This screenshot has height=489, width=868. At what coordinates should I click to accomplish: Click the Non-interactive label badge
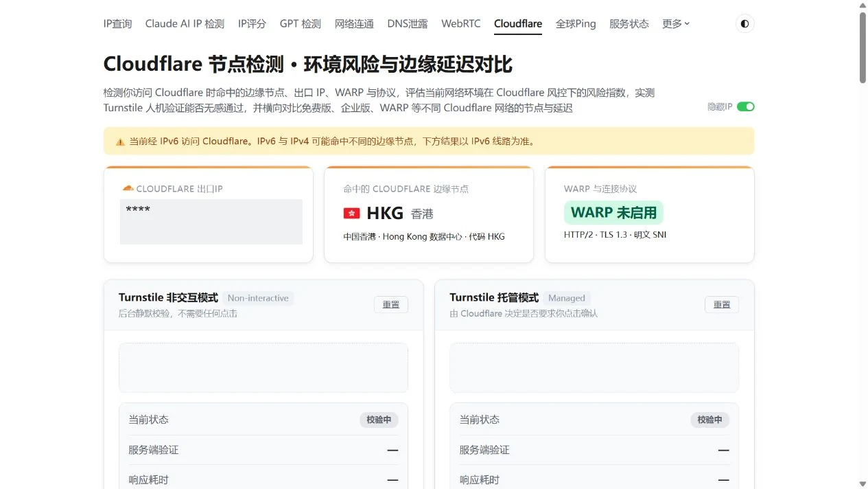(x=258, y=298)
